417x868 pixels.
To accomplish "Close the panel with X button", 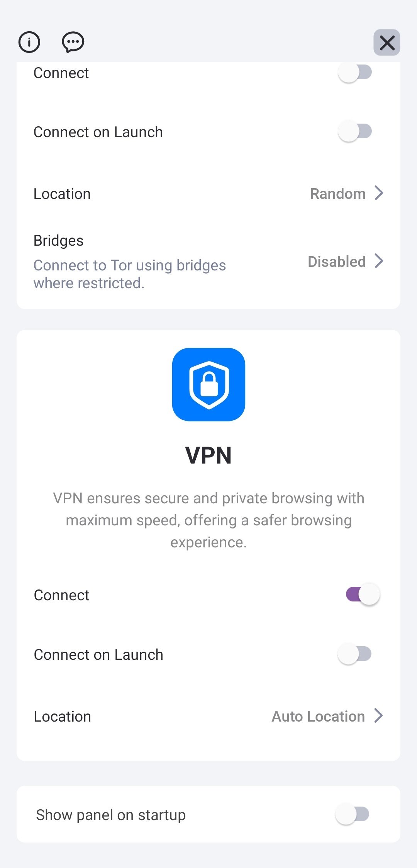I will (386, 42).
